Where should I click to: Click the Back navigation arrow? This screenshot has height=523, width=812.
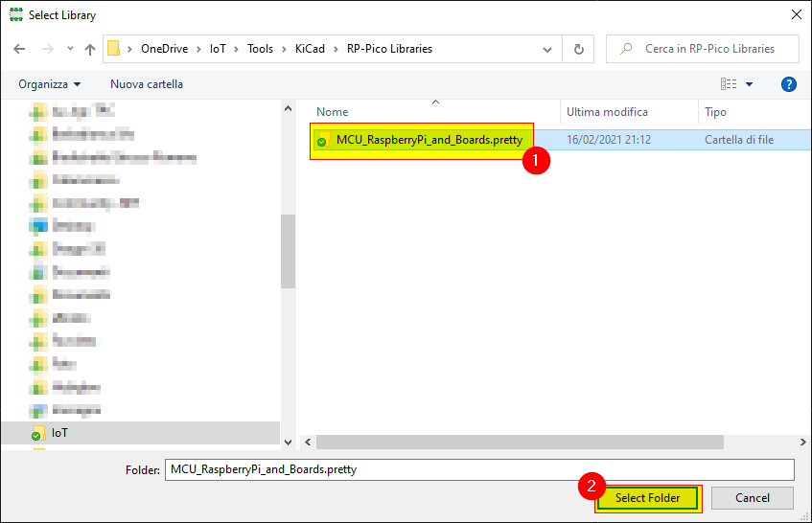pos(19,49)
